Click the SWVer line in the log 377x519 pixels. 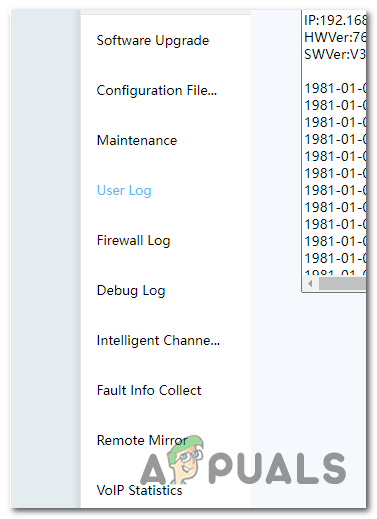(x=335, y=54)
